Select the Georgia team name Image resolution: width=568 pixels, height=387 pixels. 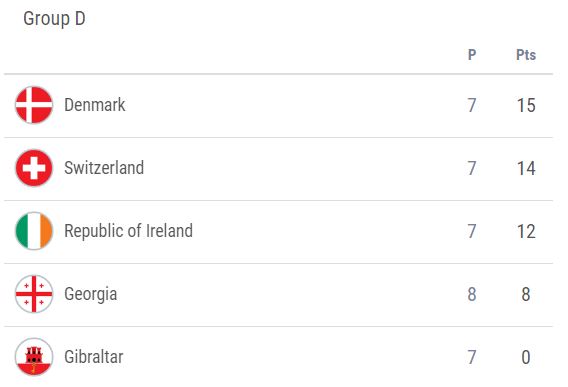(x=91, y=294)
